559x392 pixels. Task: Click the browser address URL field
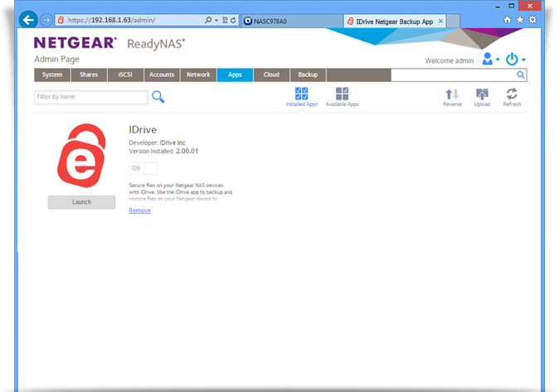pos(129,21)
